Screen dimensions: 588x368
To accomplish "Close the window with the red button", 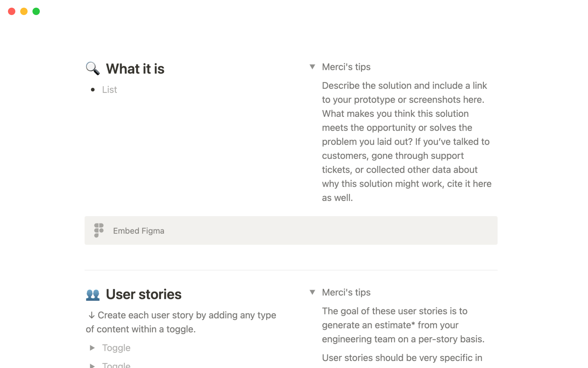I will pyautogui.click(x=12, y=11).
